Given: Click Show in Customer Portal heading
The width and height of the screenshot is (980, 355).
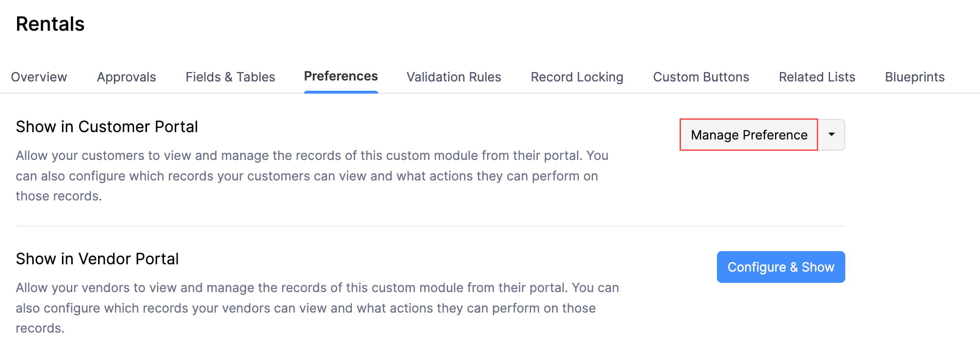Looking at the screenshot, I should 106,126.
